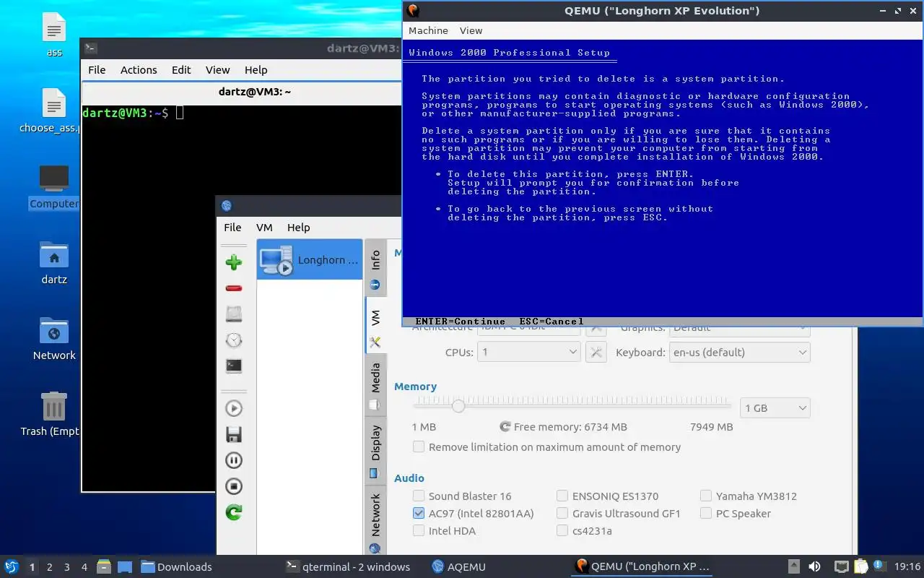This screenshot has width=924, height=578.
Task: Click the AQEMU taskbar button
Action: point(458,566)
